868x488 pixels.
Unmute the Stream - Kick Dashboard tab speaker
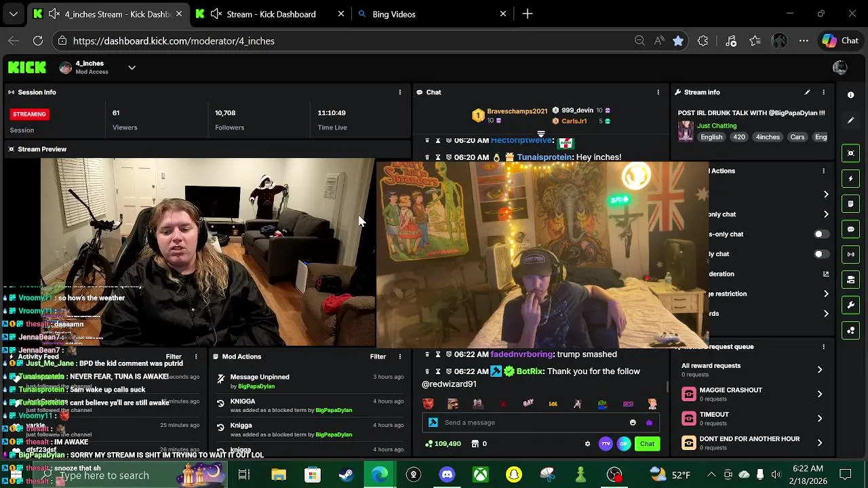point(216,14)
